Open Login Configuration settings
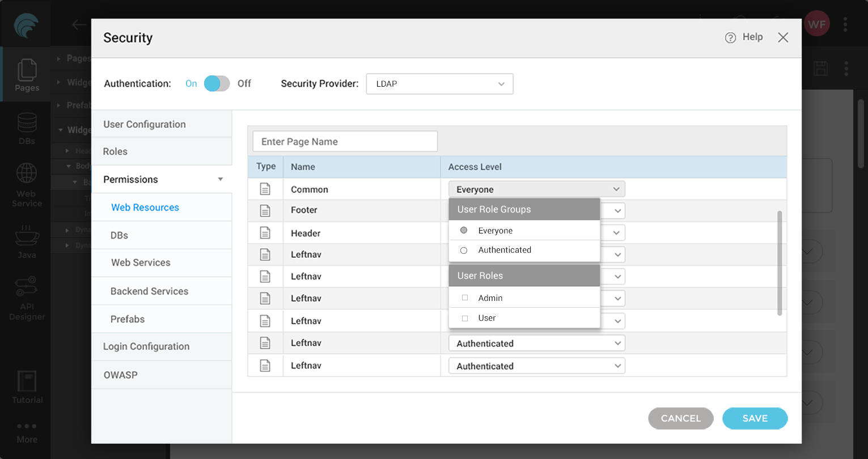868x459 pixels. [x=162, y=347]
